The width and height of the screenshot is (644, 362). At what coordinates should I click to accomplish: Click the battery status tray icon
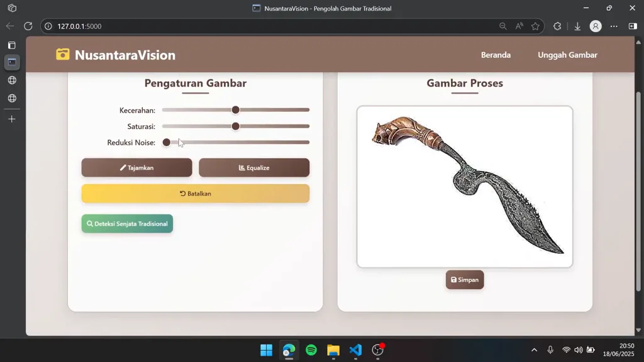591,350
